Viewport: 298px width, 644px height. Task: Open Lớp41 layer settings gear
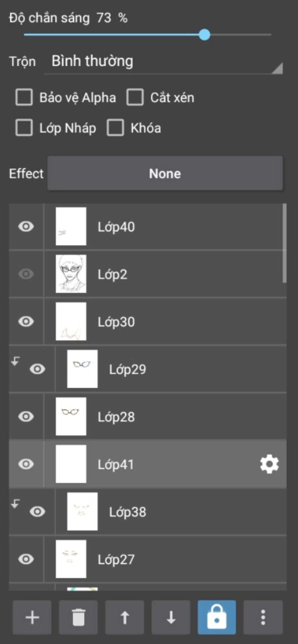tap(269, 464)
